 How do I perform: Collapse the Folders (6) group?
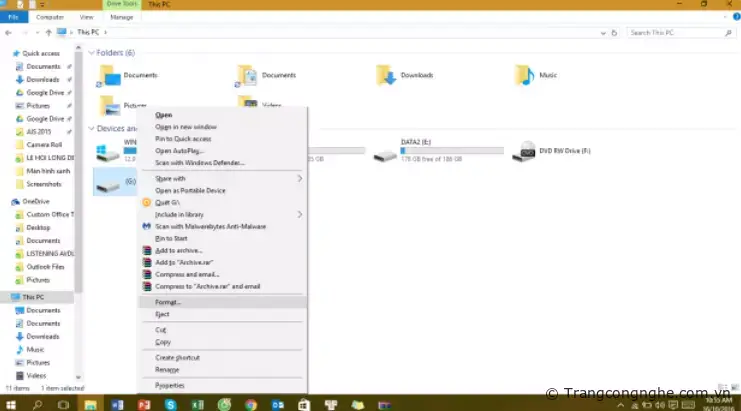(92, 52)
